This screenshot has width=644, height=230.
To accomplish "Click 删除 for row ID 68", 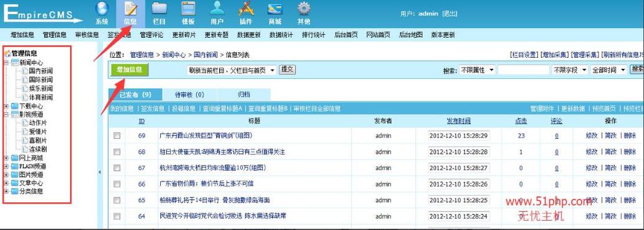I will point(630,152).
